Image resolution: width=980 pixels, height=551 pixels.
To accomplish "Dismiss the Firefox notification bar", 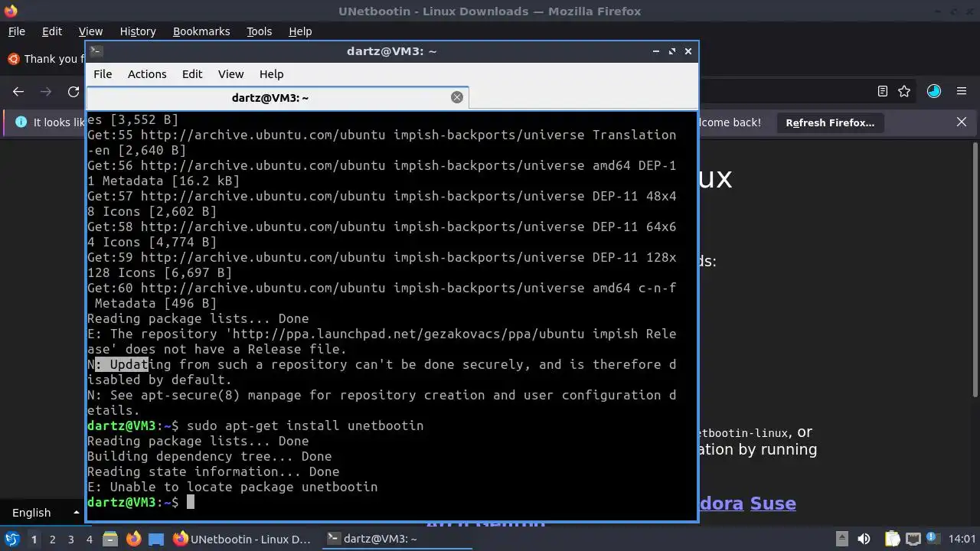I will (962, 122).
